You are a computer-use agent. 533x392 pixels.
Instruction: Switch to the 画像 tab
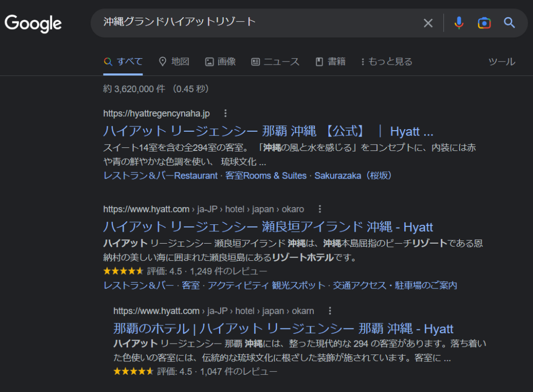tap(221, 61)
